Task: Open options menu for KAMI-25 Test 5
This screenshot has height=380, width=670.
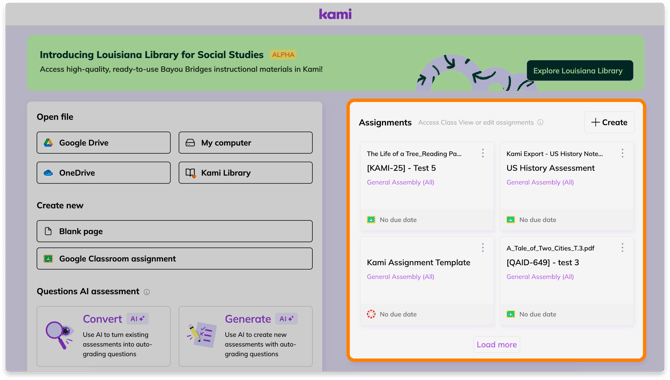Action: (483, 153)
